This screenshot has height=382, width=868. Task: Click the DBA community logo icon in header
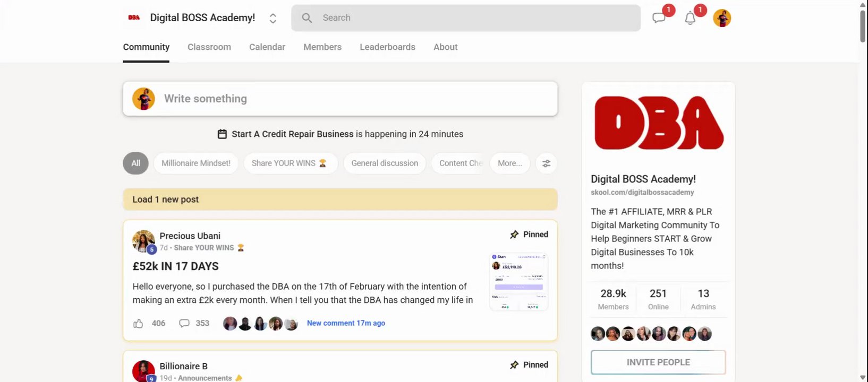[x=134, y=18]
